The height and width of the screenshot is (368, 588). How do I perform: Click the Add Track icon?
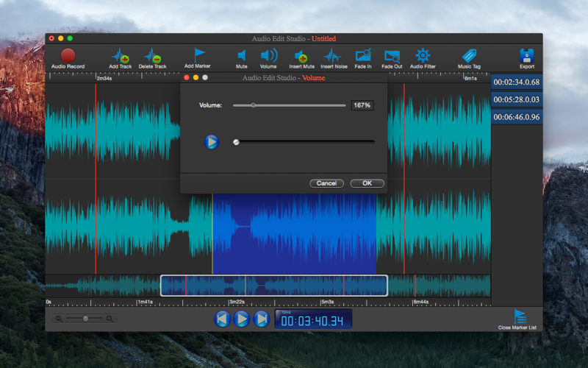[x=119, y=56]
